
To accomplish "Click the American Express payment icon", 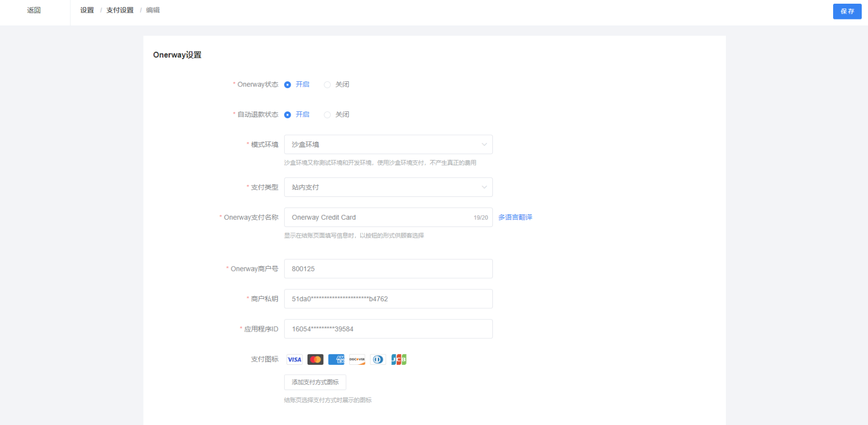I will 336,360.
